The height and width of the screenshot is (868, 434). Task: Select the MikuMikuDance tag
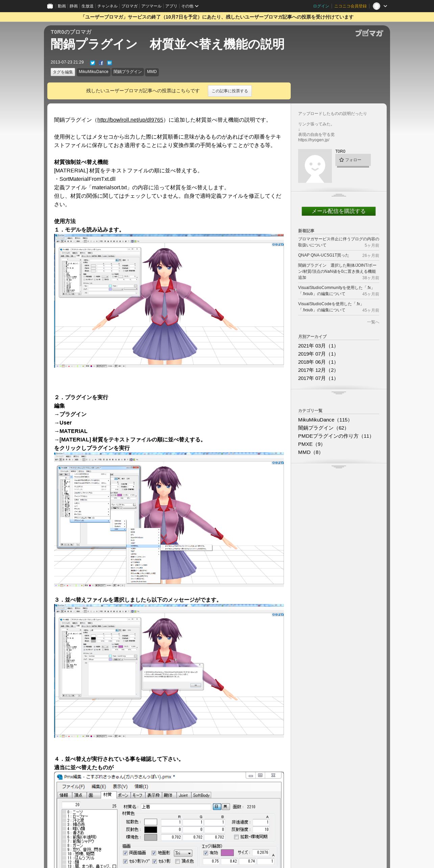point(94,72)
